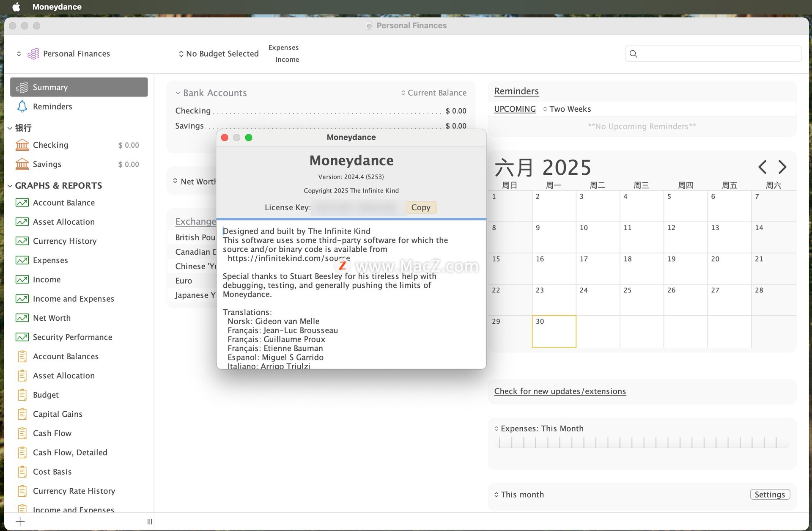This screenshot has width=812, height=531.
Task: Open the No Budget Selected dropdown
Action: coord(218,54)
